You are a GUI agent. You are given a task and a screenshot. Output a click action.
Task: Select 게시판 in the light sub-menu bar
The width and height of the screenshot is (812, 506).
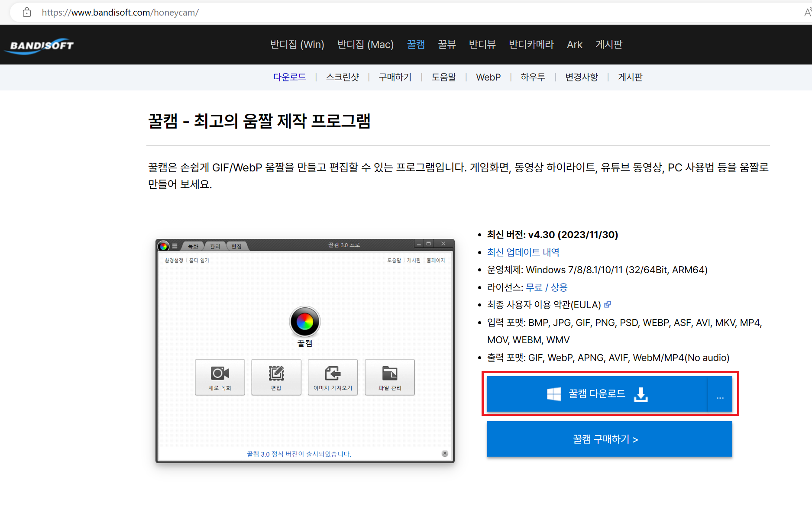coord(630,77)
